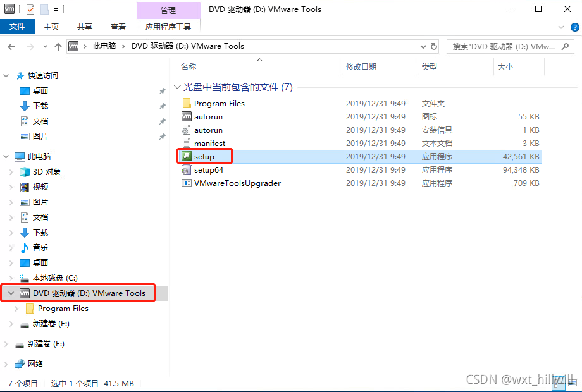Open recent locations dropdown arrow
582x392 pixels.
45,47
